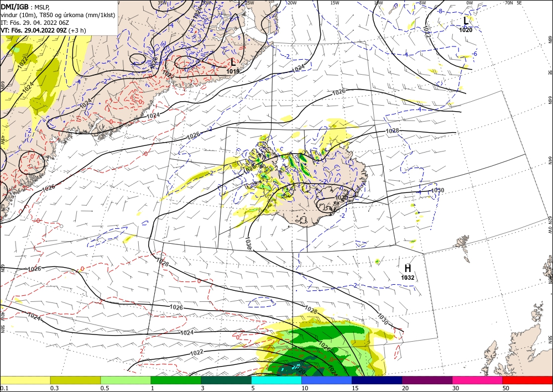
Task: Click legend value "0.1"
Action: pyautogui.click(x=3, y=388)
